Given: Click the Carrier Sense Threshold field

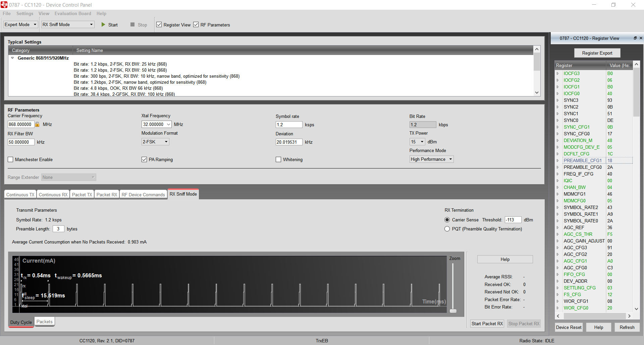Looking at the screenshot, I should click(513, 220).
